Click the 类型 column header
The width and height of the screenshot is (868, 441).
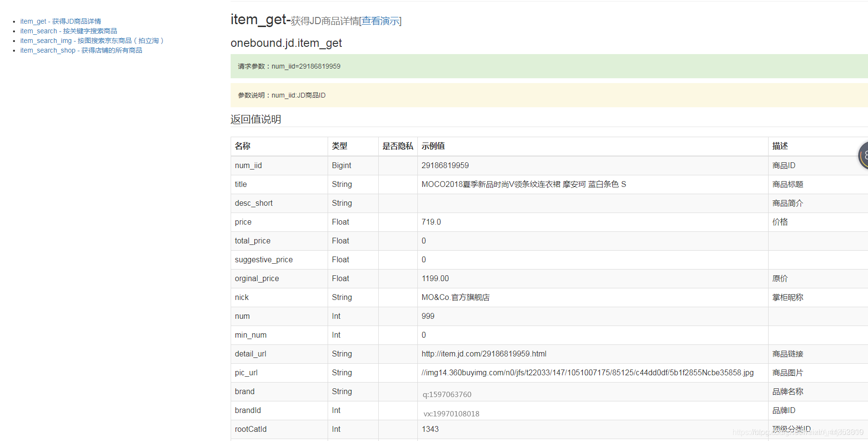coord(353,146)
